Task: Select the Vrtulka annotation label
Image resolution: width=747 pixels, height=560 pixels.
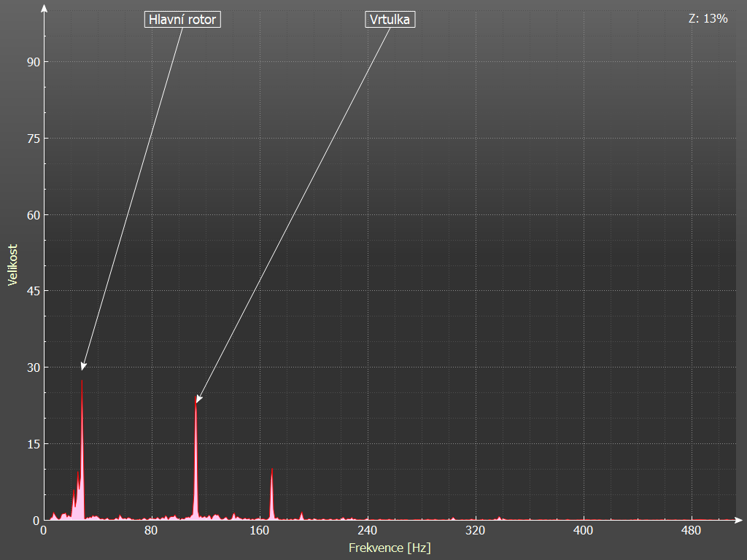Action: click(390, 20)
